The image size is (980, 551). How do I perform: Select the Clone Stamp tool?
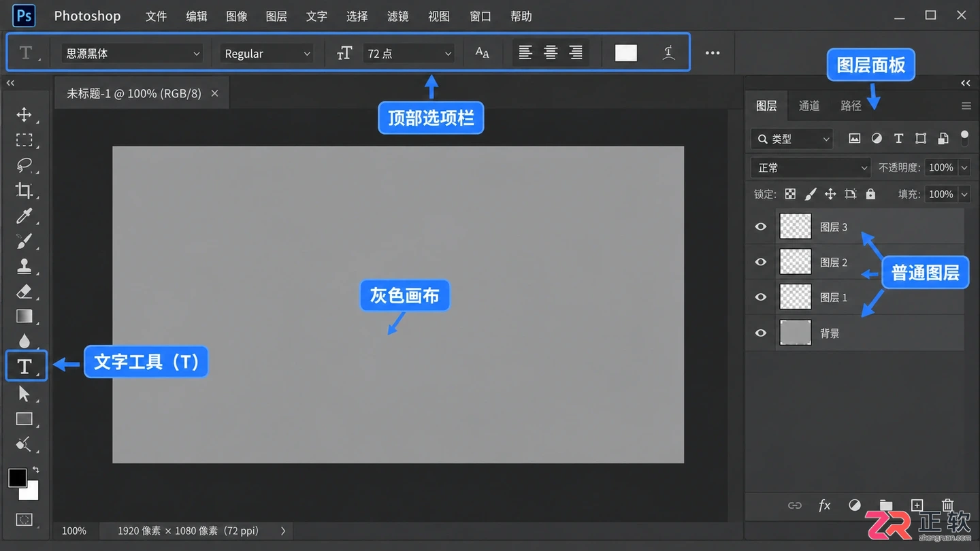24,266
